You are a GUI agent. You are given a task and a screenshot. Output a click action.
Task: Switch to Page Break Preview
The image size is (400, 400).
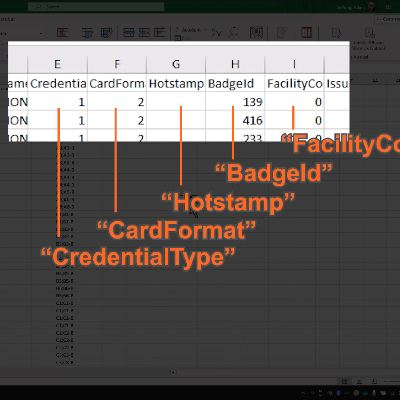click(374, 381)
